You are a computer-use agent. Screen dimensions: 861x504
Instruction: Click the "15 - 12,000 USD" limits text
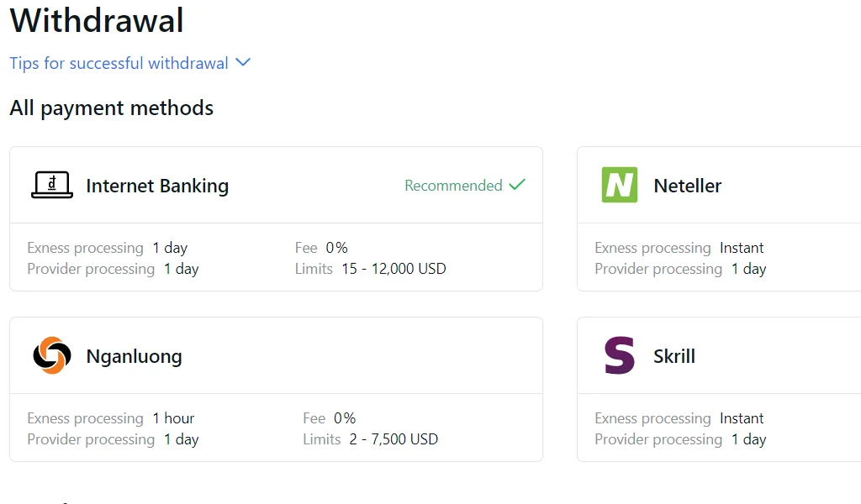tap(392, 268)
